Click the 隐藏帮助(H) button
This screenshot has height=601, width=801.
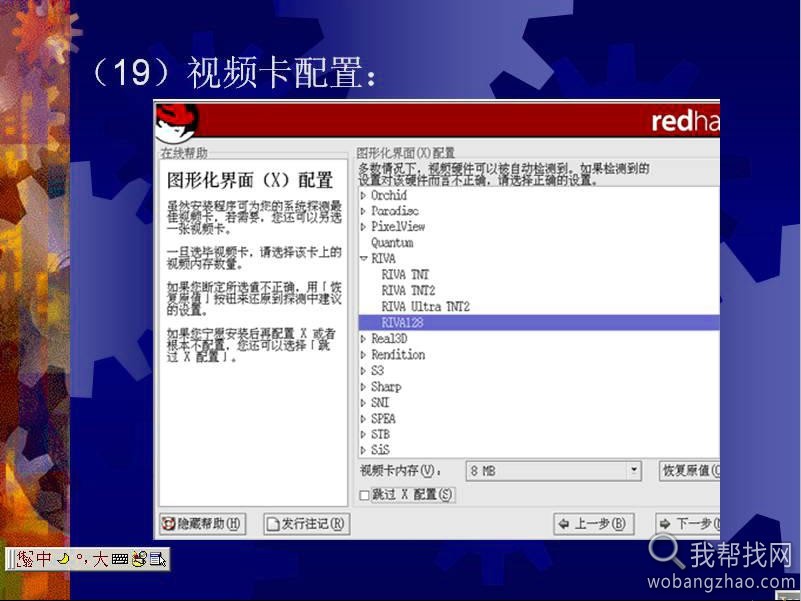(x=203, y=524)
